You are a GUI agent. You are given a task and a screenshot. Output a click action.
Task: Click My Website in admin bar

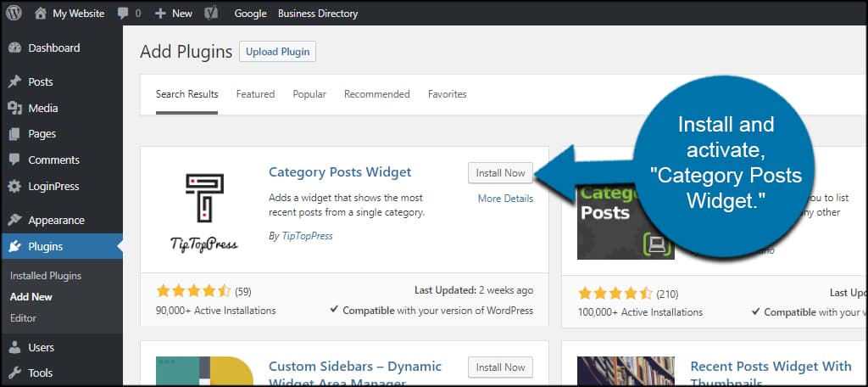point(79,14)
